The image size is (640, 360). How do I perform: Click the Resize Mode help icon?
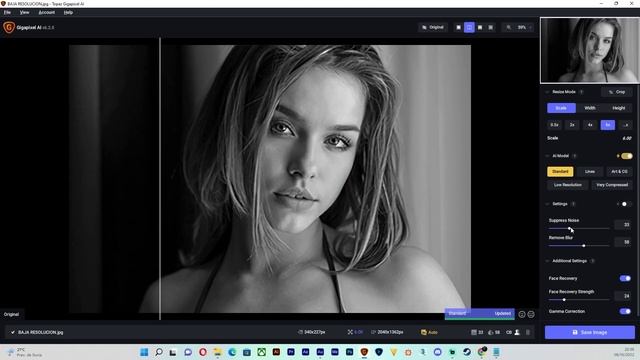[x=581, y=92]
